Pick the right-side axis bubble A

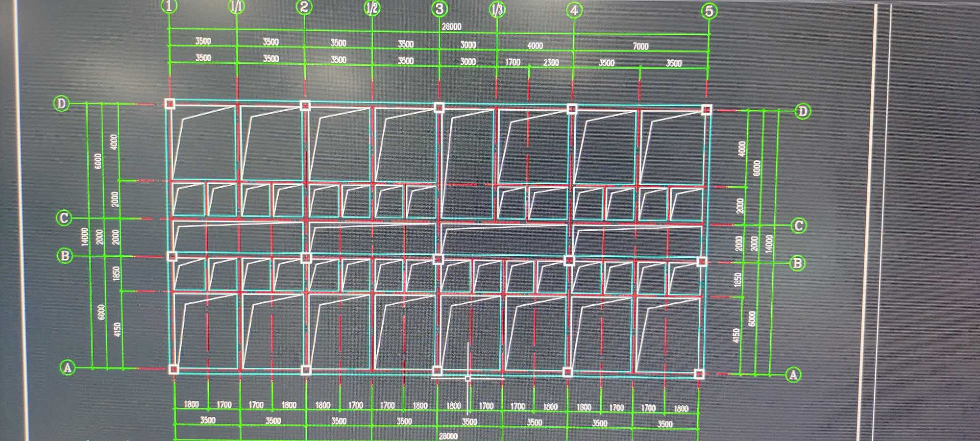793,375
